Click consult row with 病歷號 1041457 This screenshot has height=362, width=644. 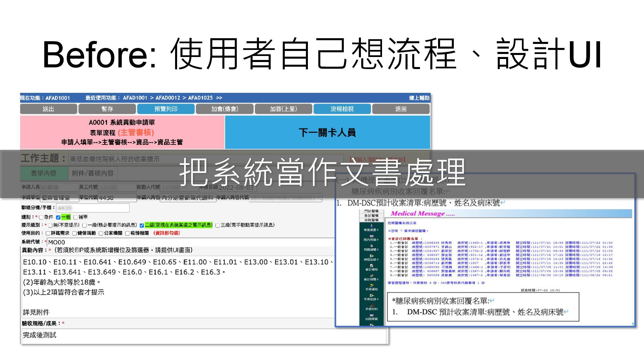click(x=501, y=251)
